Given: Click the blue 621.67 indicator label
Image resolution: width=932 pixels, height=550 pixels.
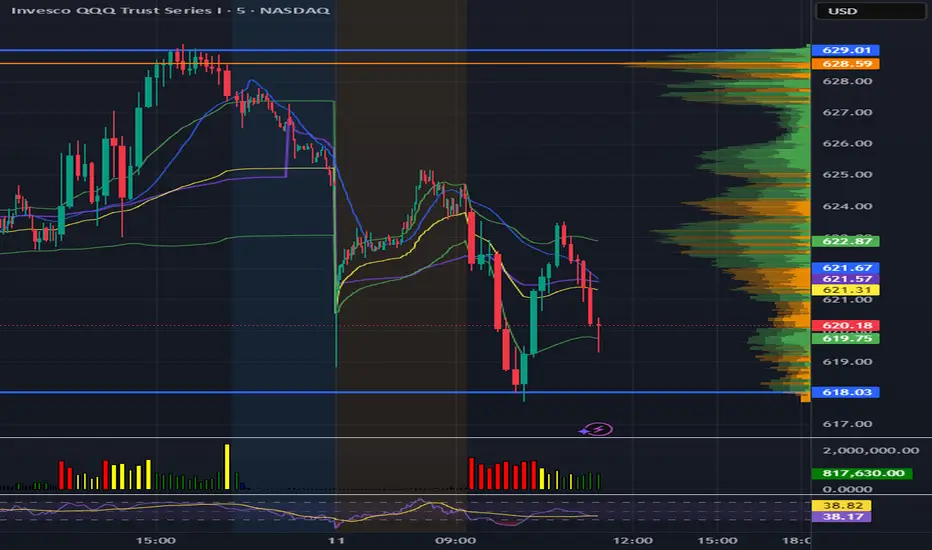Looking at the screenshot, I should point(846,268).
